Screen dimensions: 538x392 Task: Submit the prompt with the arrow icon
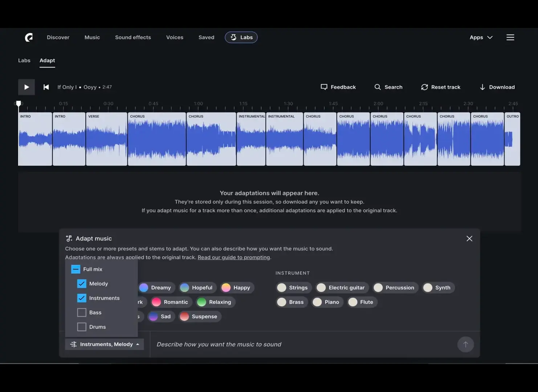(465, 344)
